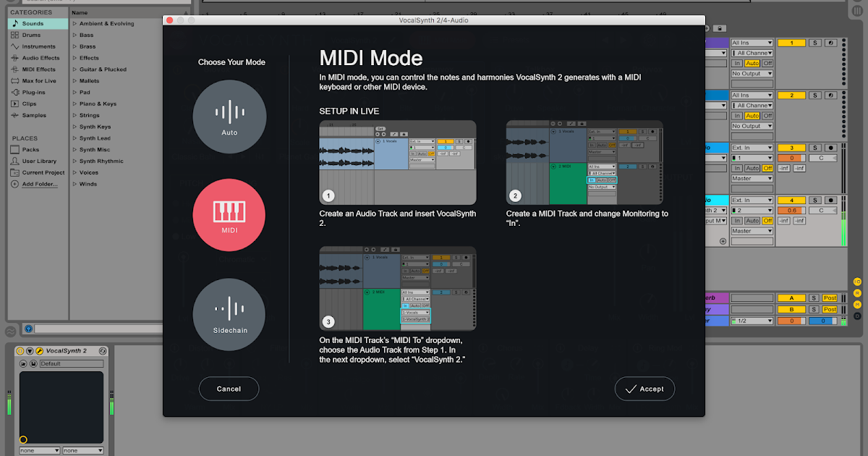The image size is (868, 456).
Task: Open track 1 No Output dropdown
Action: click(752, 74)
